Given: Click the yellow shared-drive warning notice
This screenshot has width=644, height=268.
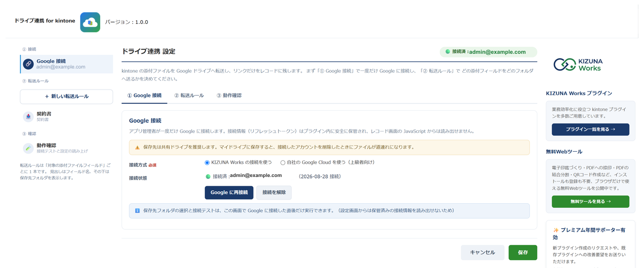Looking at the screenshot, I should (x=329, y=148).
